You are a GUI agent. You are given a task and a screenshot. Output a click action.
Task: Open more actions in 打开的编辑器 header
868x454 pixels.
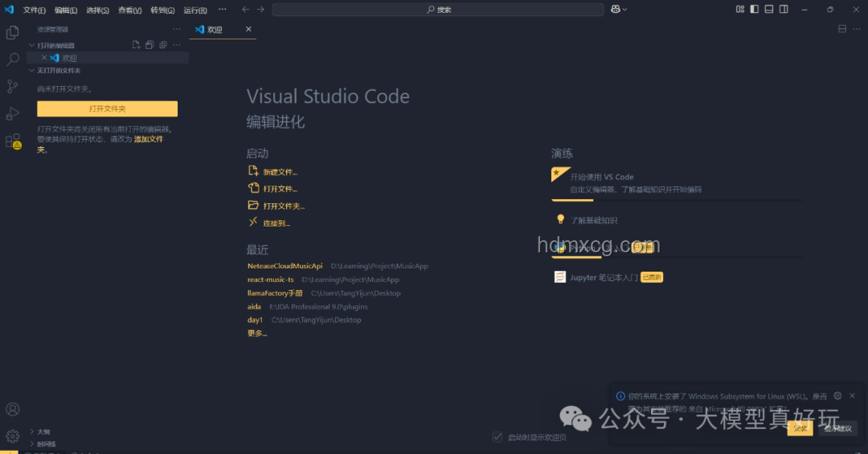[177, 45]
